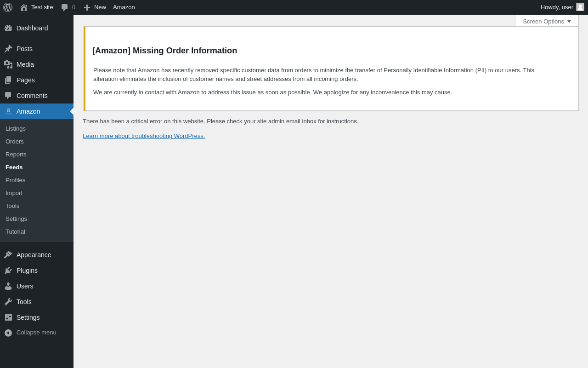Viewport: 588px width, 368px height.
Task: Click the Comments speech bubble sidebar icon
Action: tap(8, 96)
